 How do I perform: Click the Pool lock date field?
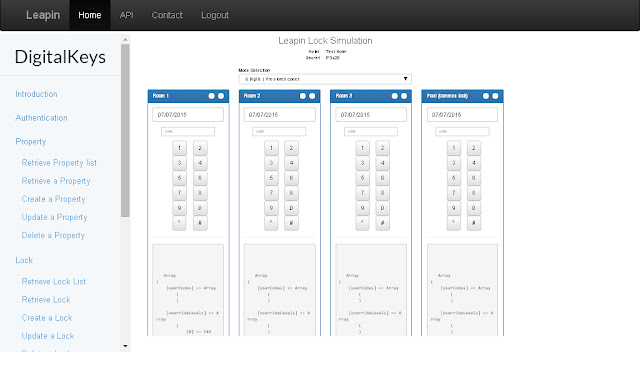(x=462, y=115)
